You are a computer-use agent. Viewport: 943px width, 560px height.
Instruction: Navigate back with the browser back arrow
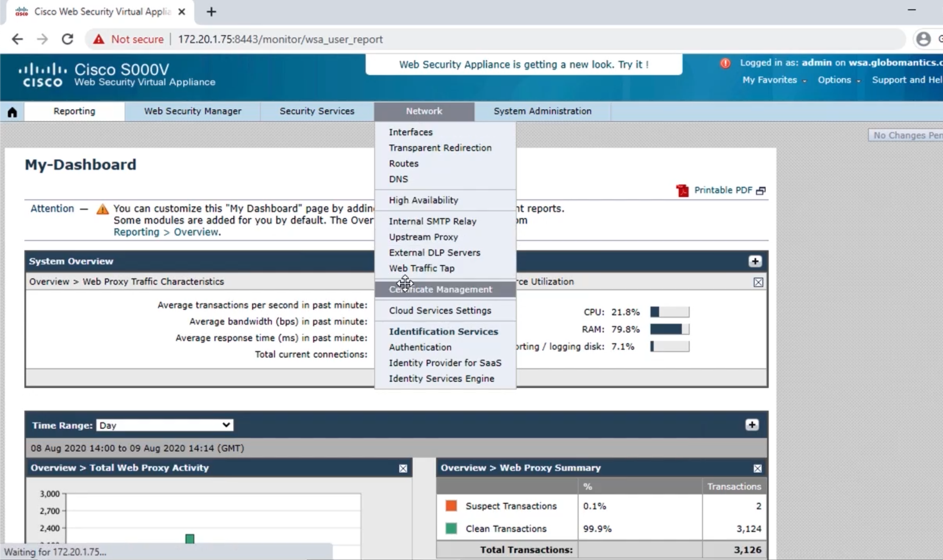17,39
